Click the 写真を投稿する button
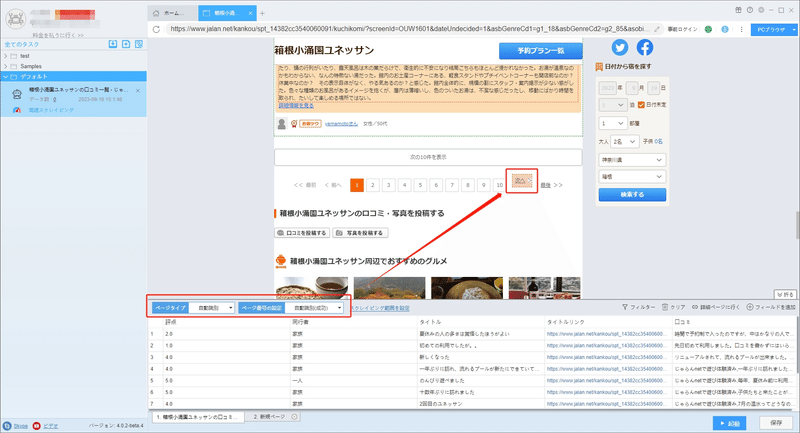 tap(360, 233)
